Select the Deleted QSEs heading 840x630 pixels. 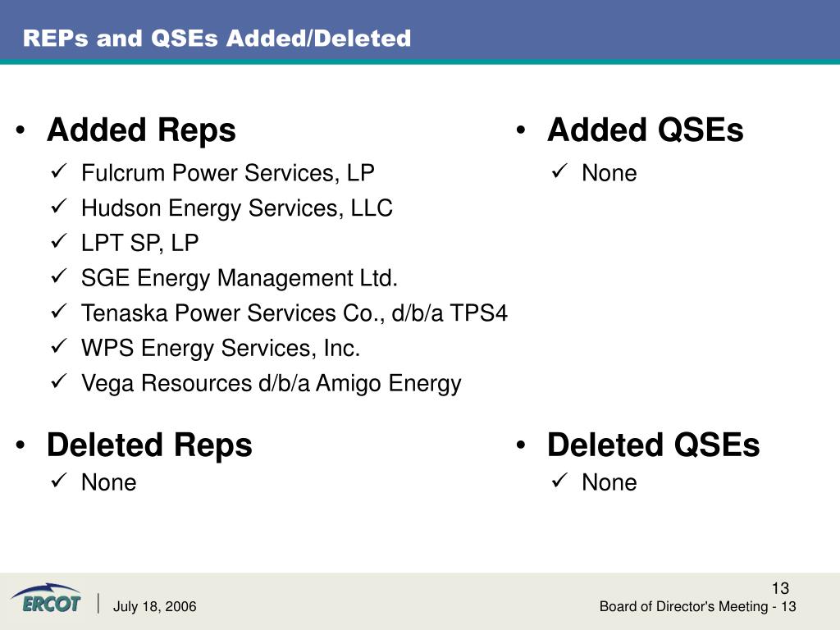click(x=653, y=445)
